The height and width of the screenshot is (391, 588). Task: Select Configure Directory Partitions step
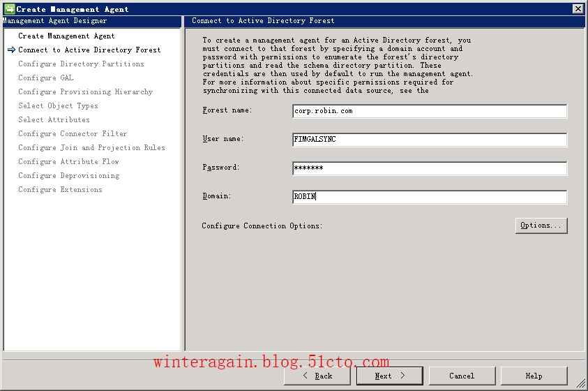click(81, 64)
